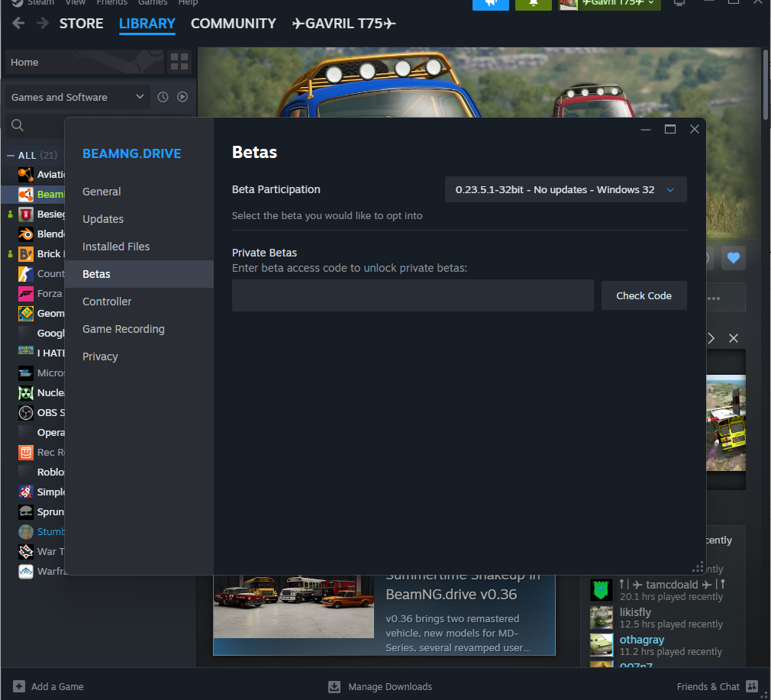Select Besiege icon in library list
771x700 pixels.
(25, 215)
